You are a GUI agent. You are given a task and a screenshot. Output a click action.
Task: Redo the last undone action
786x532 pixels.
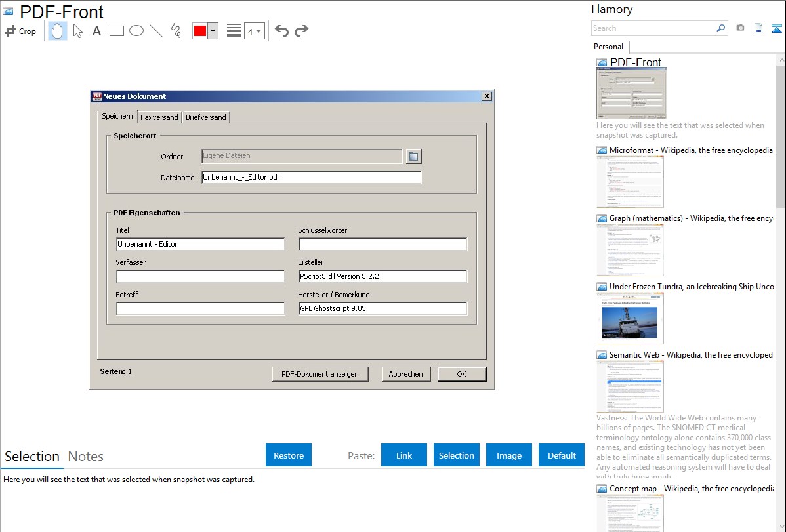[x=301, y=31]
